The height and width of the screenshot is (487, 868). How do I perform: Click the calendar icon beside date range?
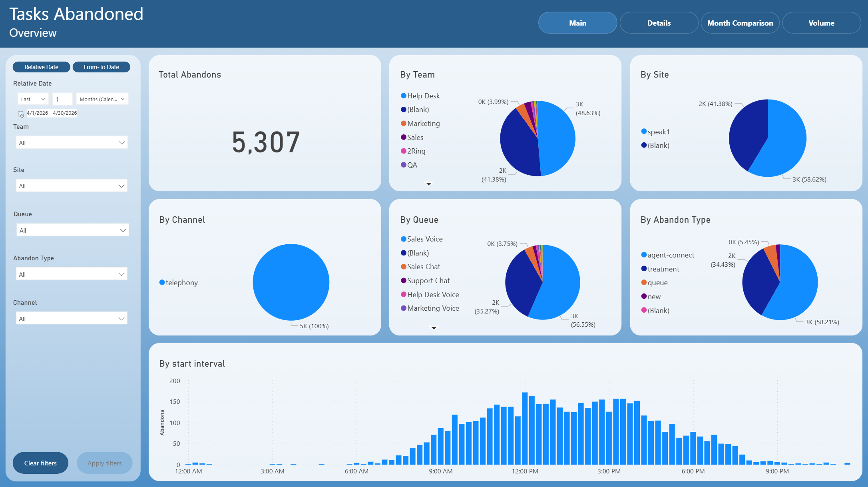(21, 114)
